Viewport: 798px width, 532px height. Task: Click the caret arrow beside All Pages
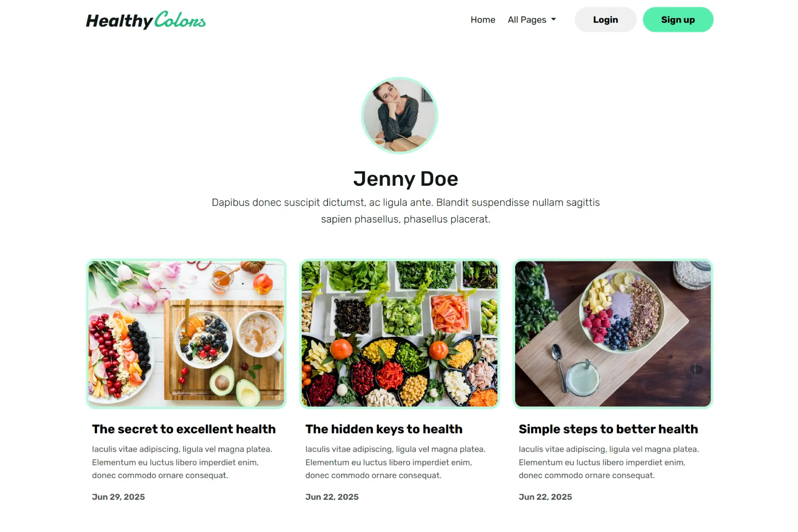click(553, 20)
